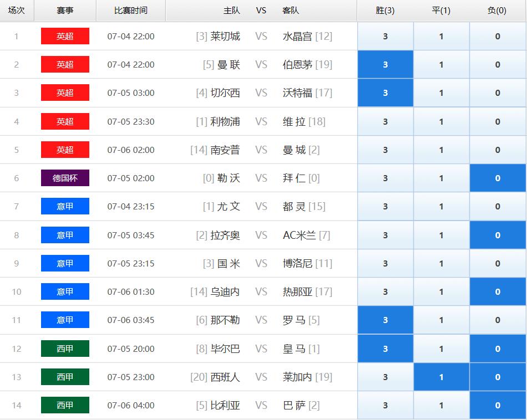Screen dimensions: 527x420
Task: Deselect win (3) for 曼联 vs 伯恩茅
Action: tap(385, 64)
